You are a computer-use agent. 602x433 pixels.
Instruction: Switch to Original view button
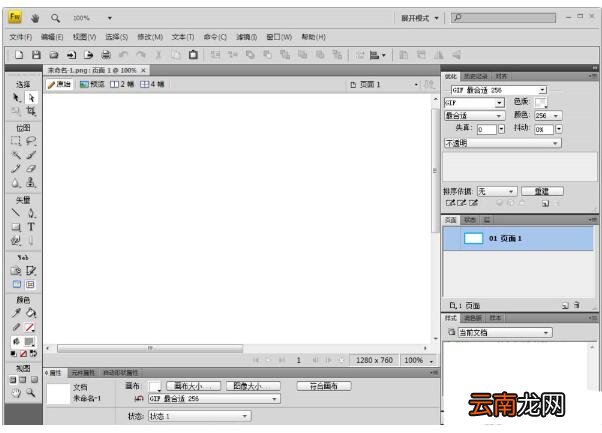[60, 84]
